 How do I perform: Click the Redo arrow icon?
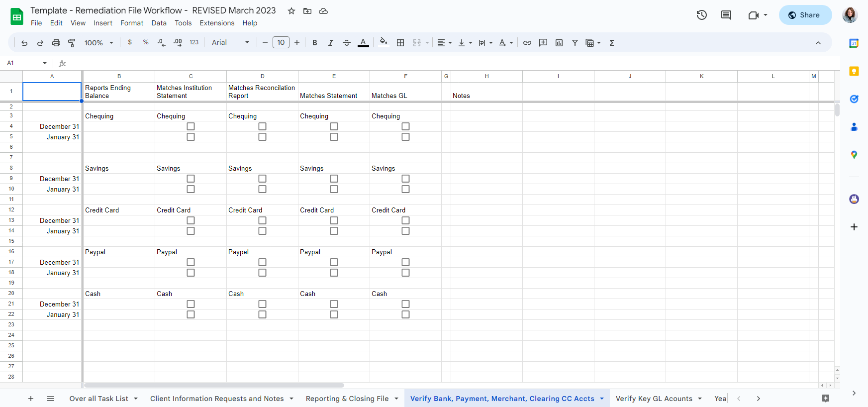[40, 43]
